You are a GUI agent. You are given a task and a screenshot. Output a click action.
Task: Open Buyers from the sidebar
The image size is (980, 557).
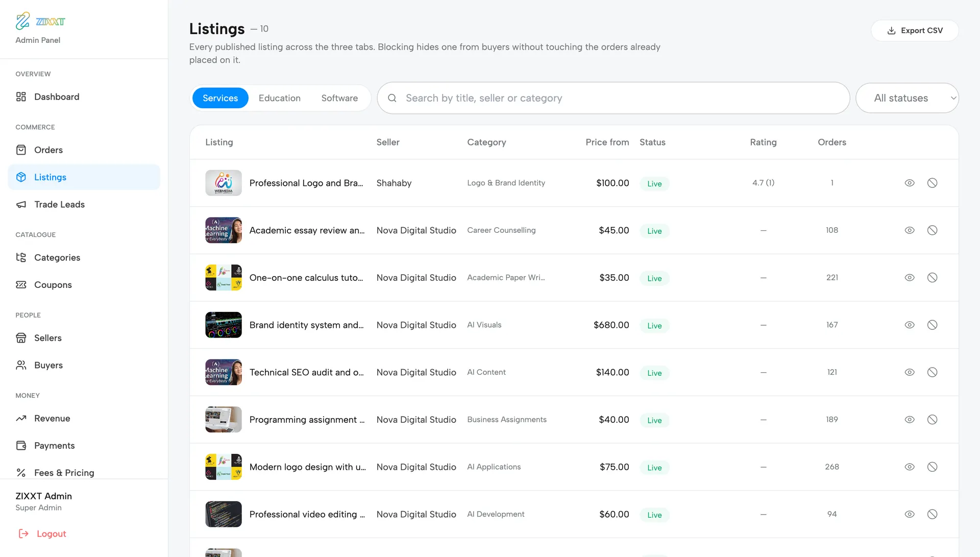[84, 366]
